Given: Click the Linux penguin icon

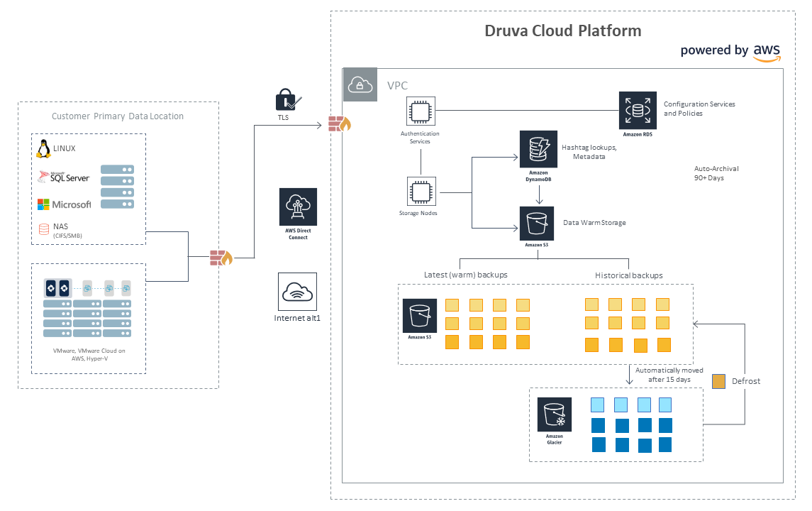Looking at the screenshot, I should (x=44, y=149).
